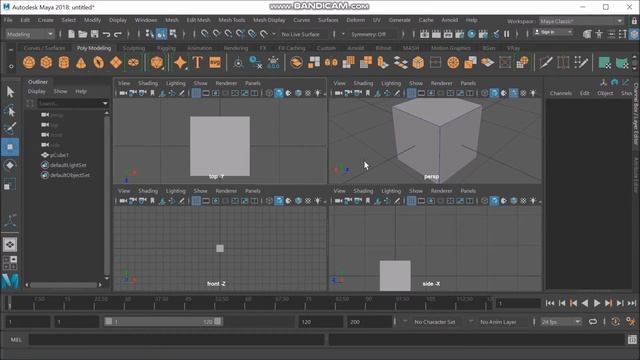Go to the end of the playback range
Viewport: 640px width, 360px height.
(x=632, y=303)
